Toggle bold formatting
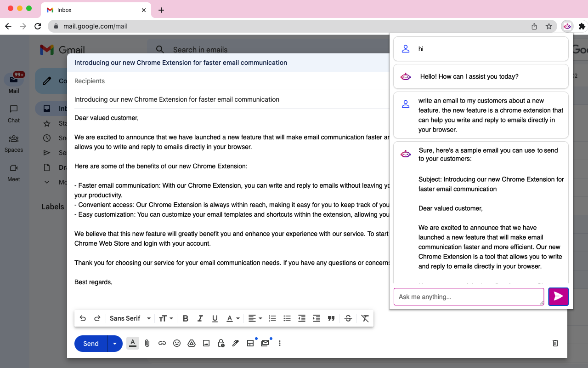588x368 pixels. [x=185, y=318]
